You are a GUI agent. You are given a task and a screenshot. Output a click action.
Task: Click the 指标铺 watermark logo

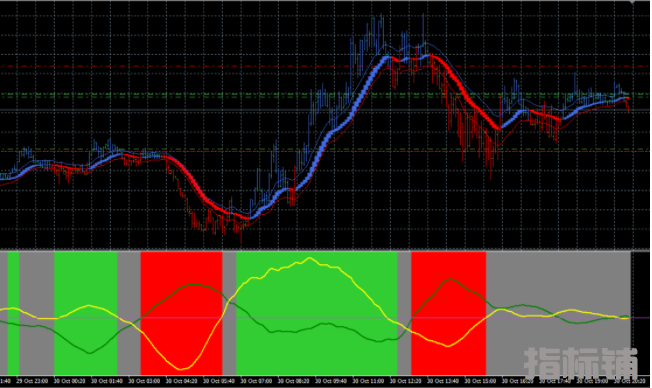[x=580, y=363]
